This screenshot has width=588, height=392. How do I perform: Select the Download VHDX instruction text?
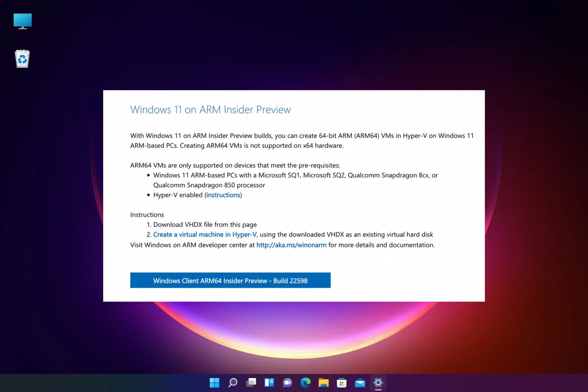(205, 224)
